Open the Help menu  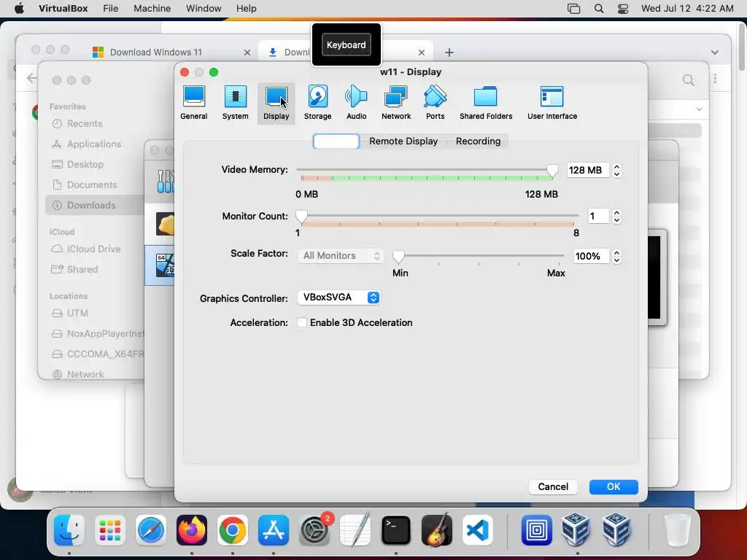247,9
